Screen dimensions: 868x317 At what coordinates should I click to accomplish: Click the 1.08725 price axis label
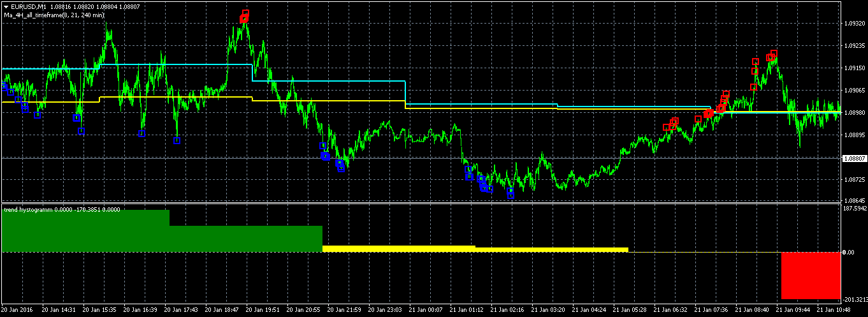click(854, 179)
